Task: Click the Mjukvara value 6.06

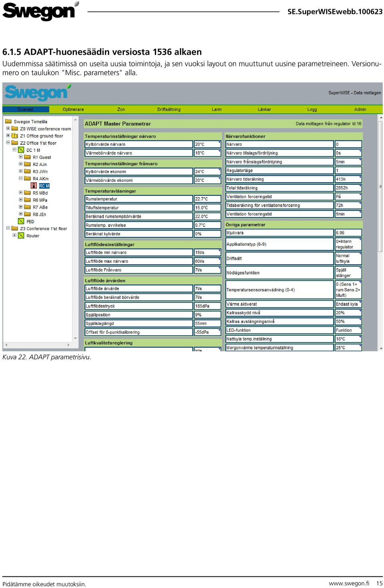Action: point(348,233)
